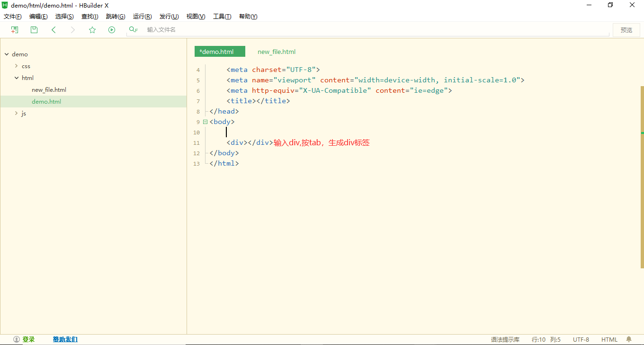Expand the js folder

pos(16,114)
